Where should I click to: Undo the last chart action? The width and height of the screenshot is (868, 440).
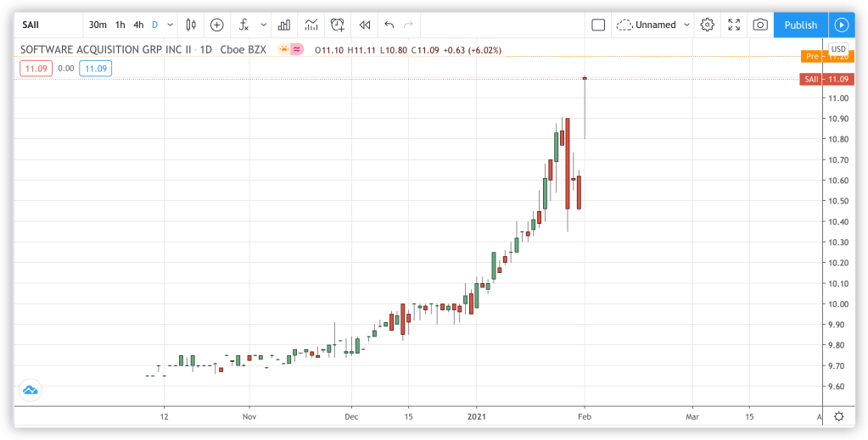click(389, 25)
